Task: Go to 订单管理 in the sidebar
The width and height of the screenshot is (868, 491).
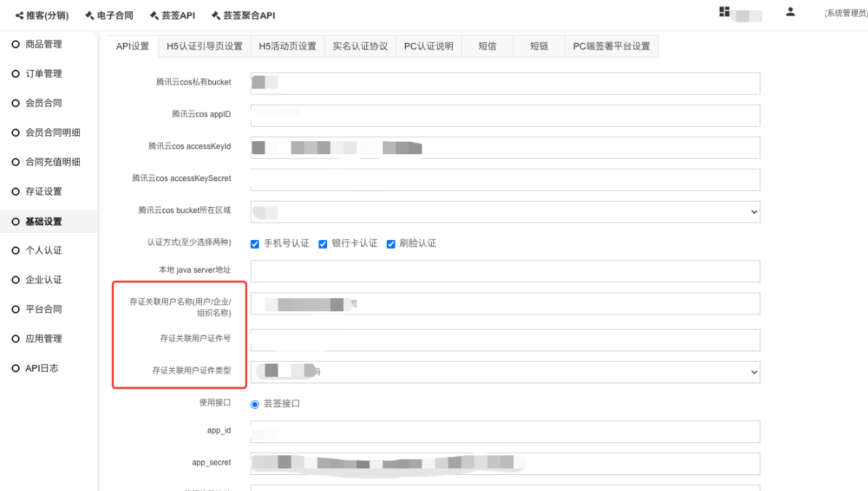Action: (44, 73)
